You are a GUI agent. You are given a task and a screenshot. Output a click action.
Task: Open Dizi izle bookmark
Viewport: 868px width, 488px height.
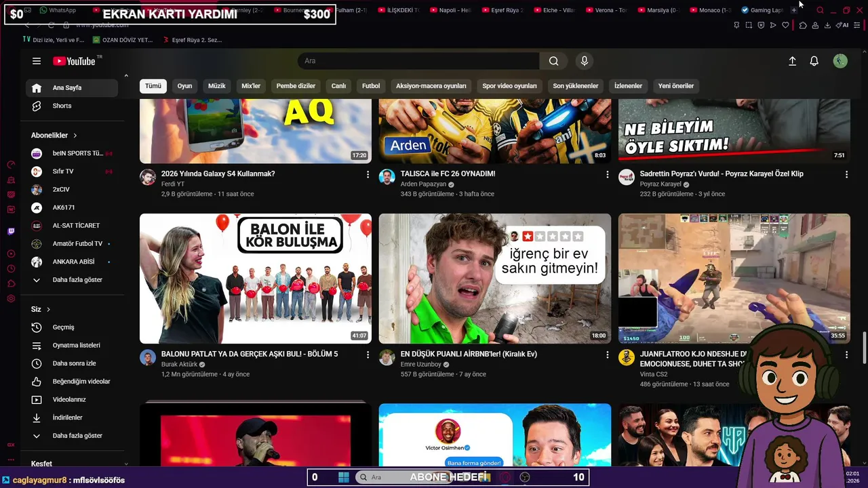pos(54,40)
